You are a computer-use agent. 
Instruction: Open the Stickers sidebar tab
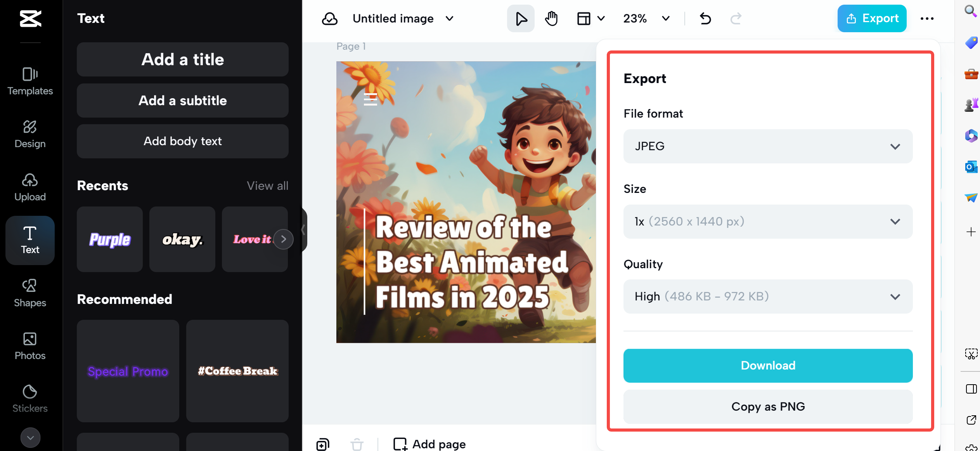[30, 399]
